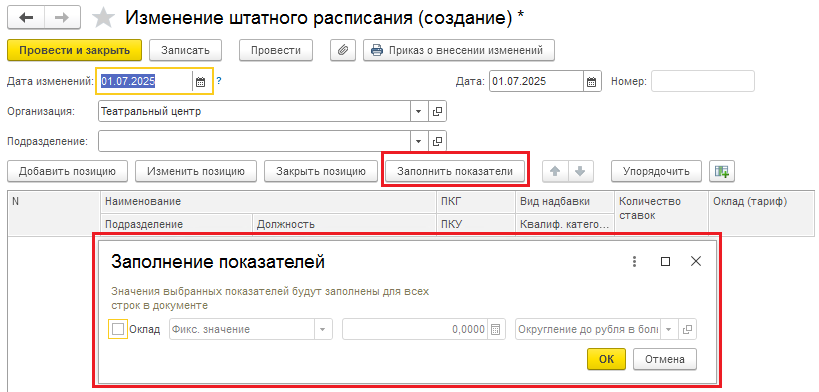Close the Заполнение показателей dialog
Image resolution: width=819 pixels, height=392 pixels.
696,262
